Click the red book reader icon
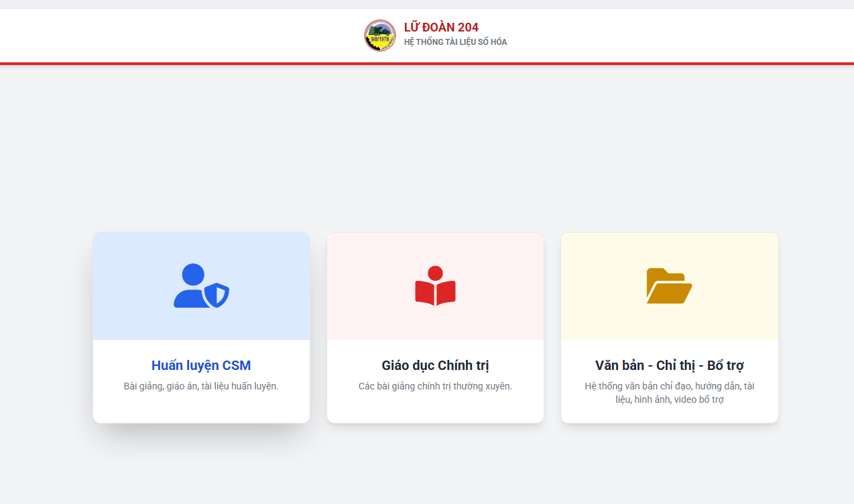 point(435,286)
